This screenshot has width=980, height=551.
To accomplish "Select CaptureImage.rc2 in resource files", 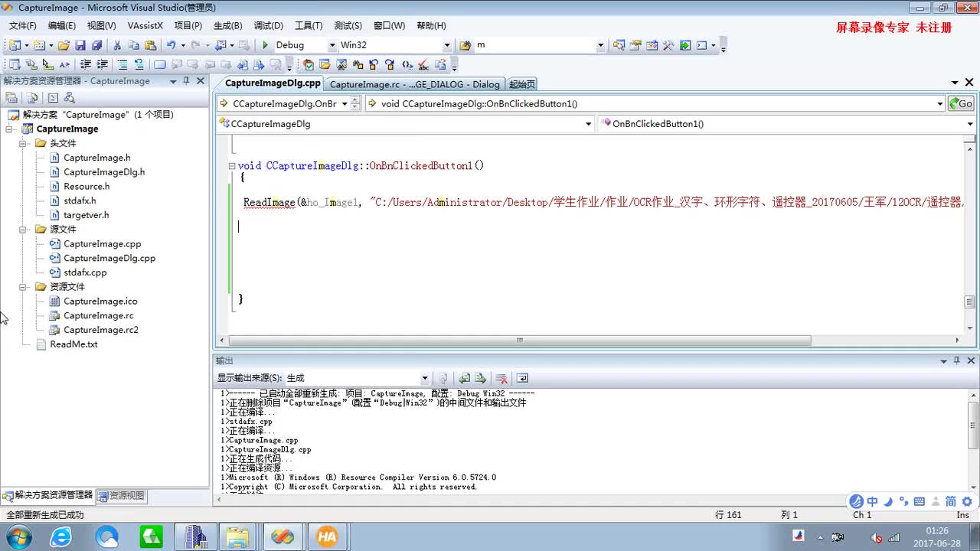I will point(101,330).
